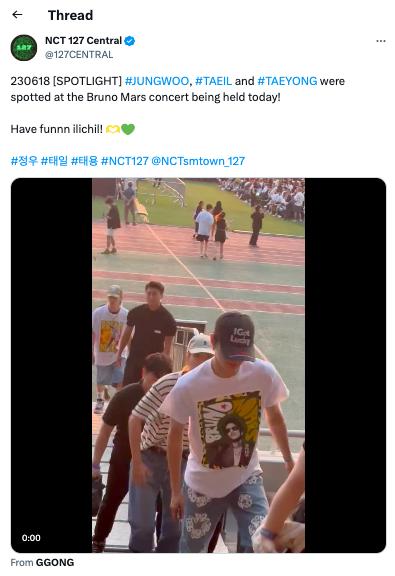Open the #태일 hashtag
Image resolution: width=395 pixels, height=576 pixels.
[54, 161]
